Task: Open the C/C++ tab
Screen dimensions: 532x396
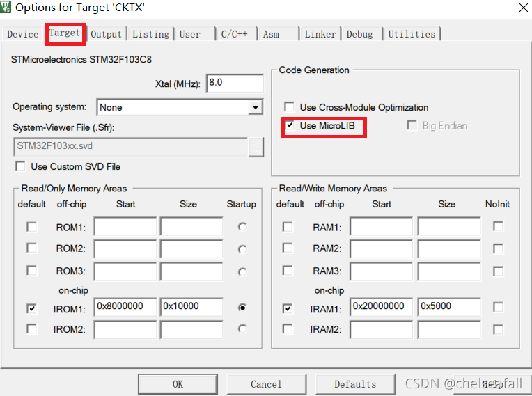Action: click(235, 34)
